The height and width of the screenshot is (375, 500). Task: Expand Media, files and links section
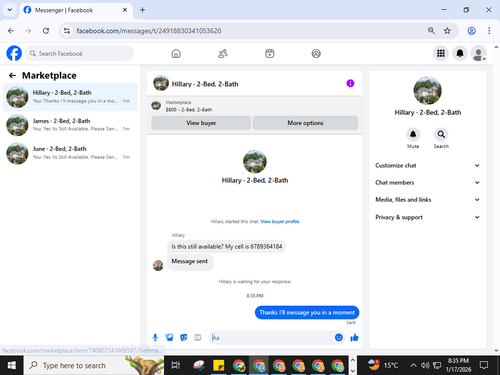tap(427, 200)
